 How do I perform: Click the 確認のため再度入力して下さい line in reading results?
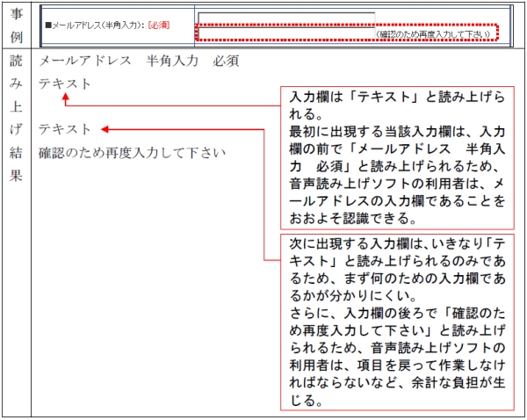[x=132, y=153]
